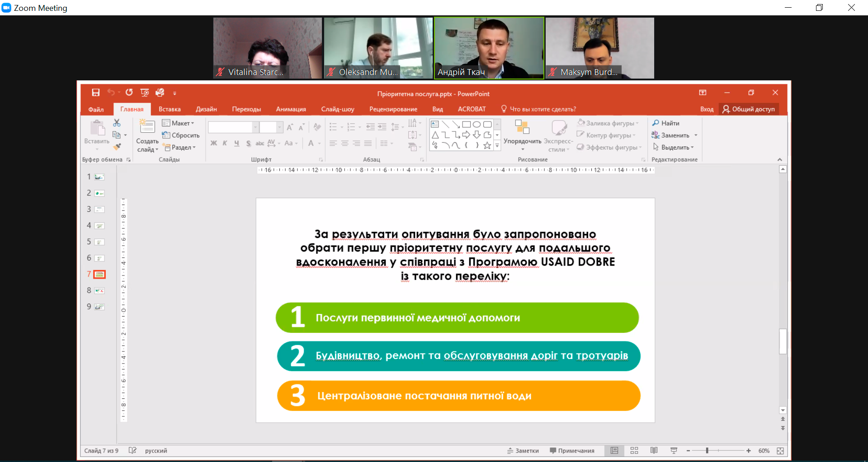Select slide 8 thumbnail in panel
This screenshot has height=462, width=868.
(99, 290)
